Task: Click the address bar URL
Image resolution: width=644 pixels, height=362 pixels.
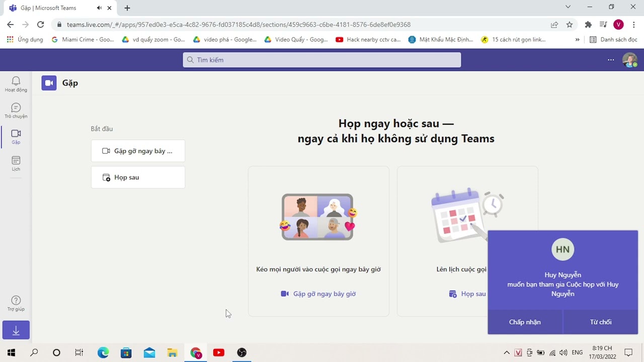Action: (238, 25)
